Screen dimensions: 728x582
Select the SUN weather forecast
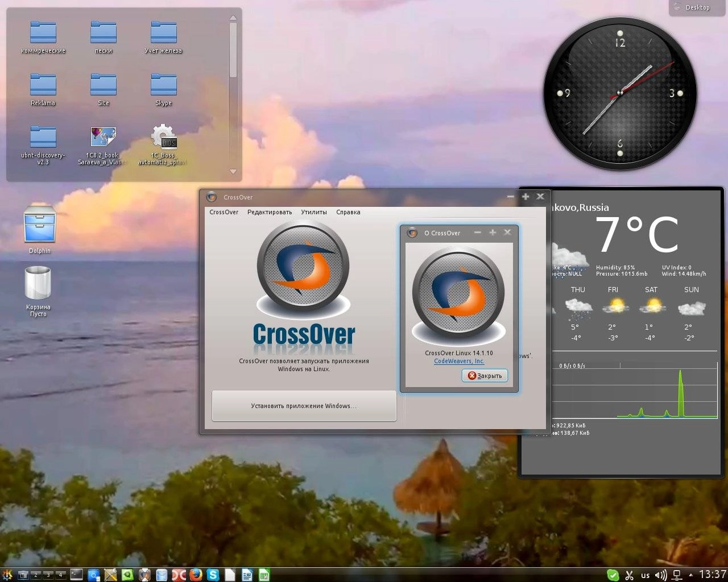[692, 314]
